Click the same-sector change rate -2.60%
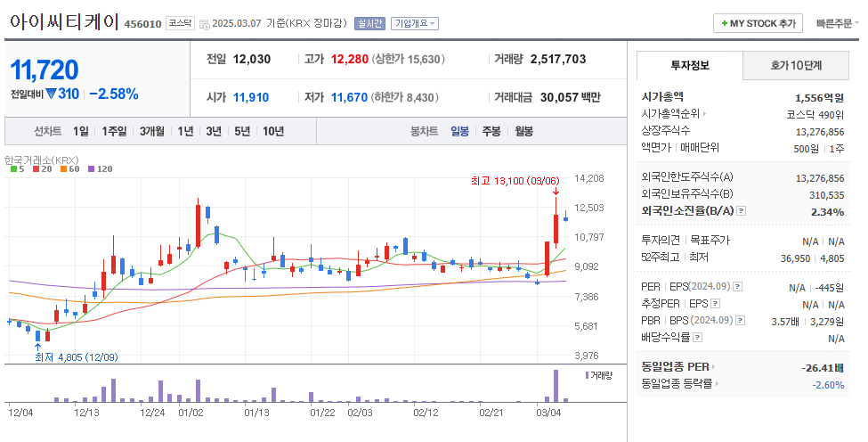The image size is (868, 442). (x=829, y=385)
